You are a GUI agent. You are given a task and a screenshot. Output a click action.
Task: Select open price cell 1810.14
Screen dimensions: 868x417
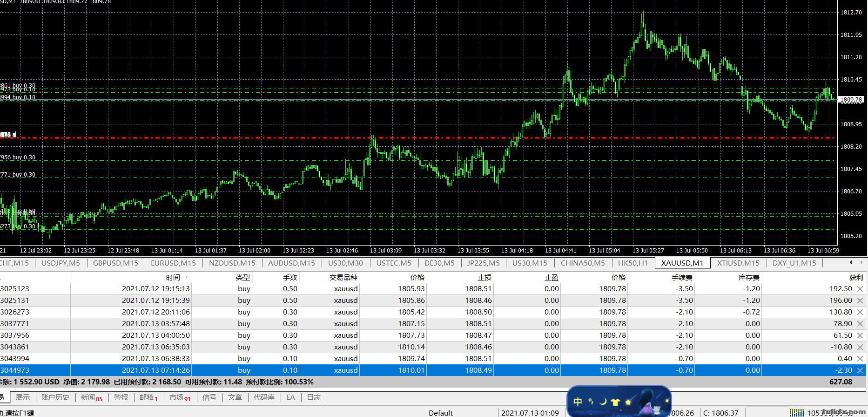coord(411,347)
